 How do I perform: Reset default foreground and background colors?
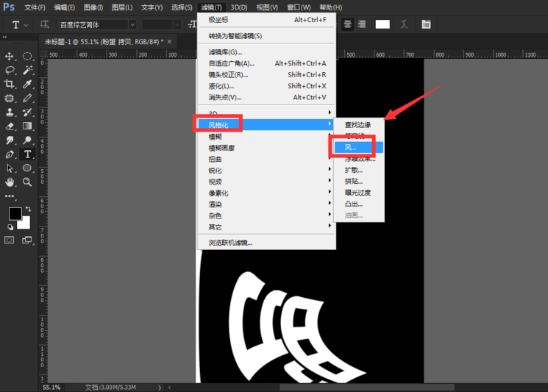click(10, 227)
